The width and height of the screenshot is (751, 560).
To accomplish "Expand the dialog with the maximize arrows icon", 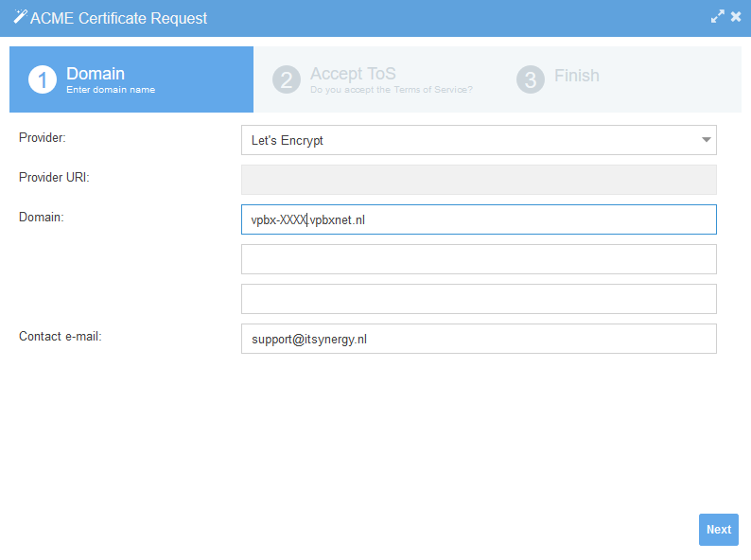I will click(x=718, y=17).
